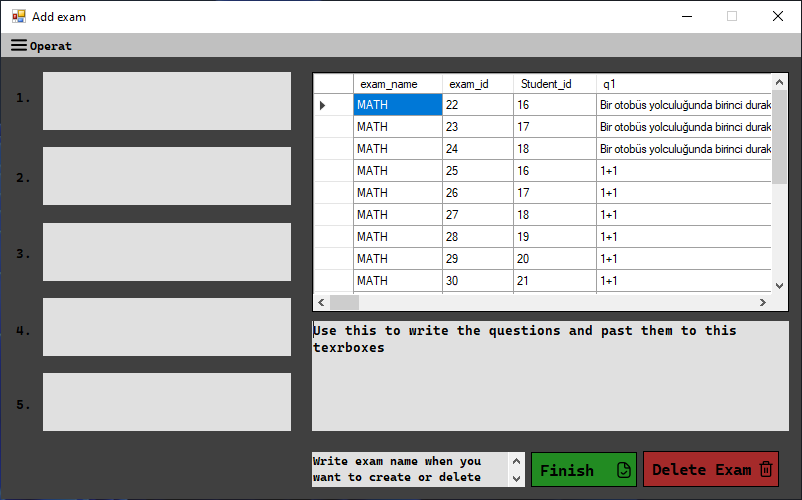Select the row header of exam 26
The width and height of the screenshot is (802, 500).
click(333, 193)
